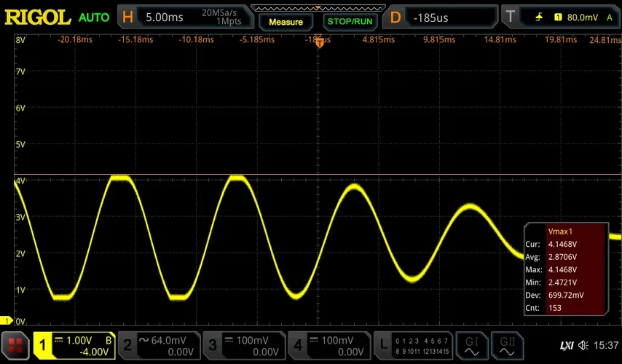Open trigger T 80.0mV settings
Viewport: 622px width, 364px height.
pyautogui.click(x=561, y=17)
